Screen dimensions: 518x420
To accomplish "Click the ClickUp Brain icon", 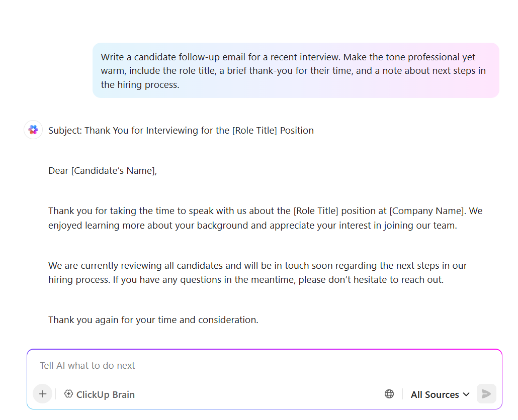I will [x=69, y=394].
